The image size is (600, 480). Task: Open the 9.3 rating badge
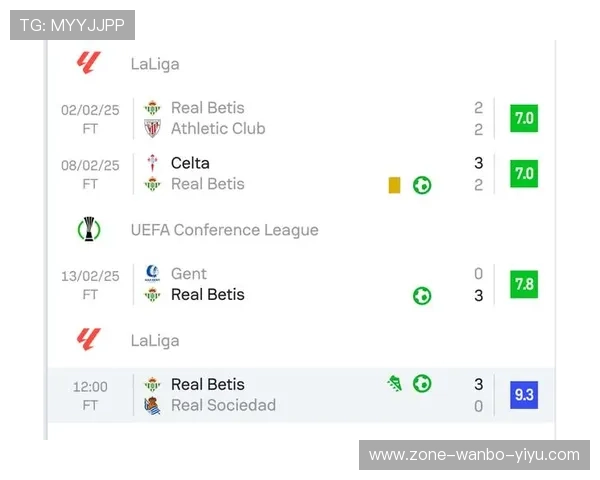coord(523,395)
